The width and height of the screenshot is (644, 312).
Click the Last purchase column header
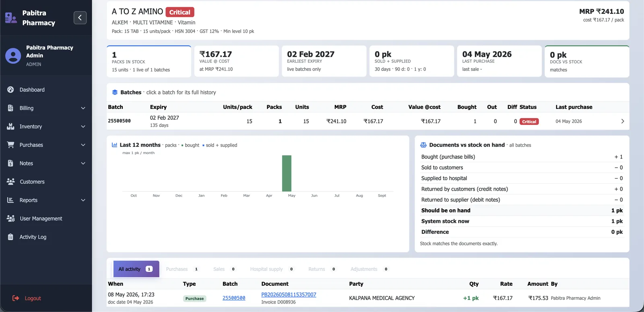[574, 107]
